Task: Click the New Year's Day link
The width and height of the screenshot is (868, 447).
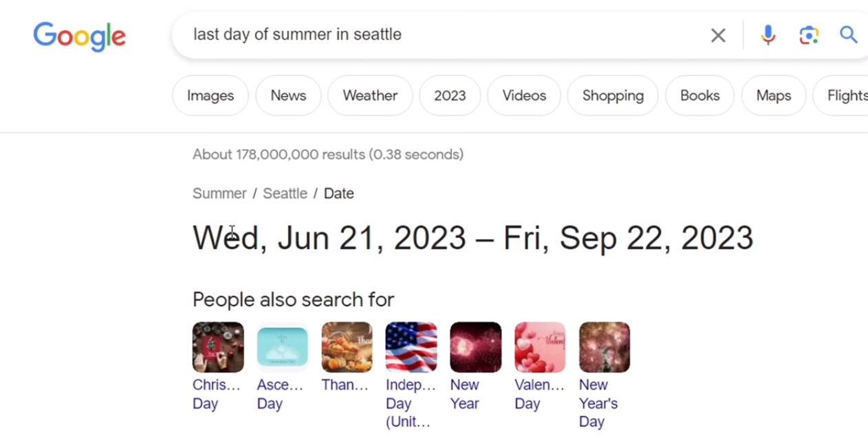Action: pyautogui.click(x=598, y=403)
